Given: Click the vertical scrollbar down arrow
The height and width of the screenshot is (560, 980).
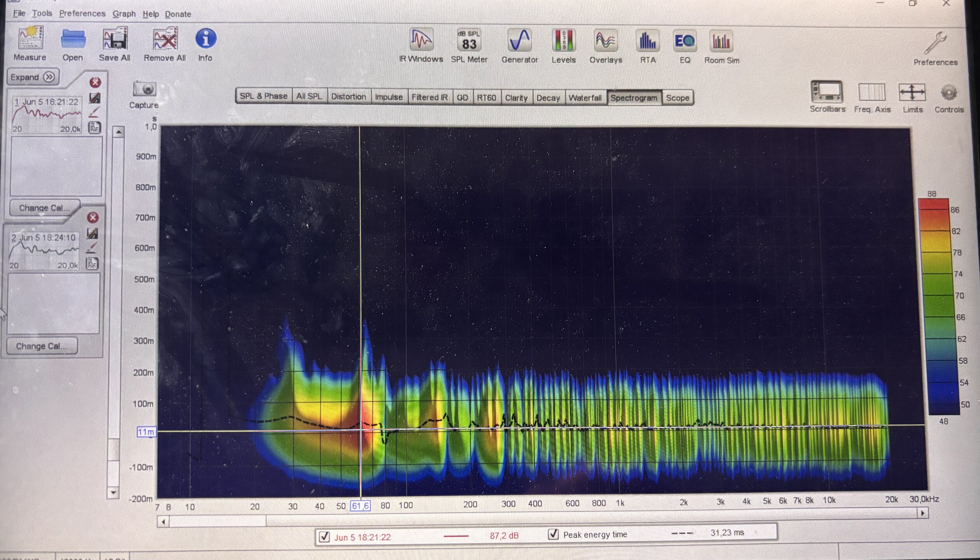Looking at the screenshot, I should click(x=114, y=492).
